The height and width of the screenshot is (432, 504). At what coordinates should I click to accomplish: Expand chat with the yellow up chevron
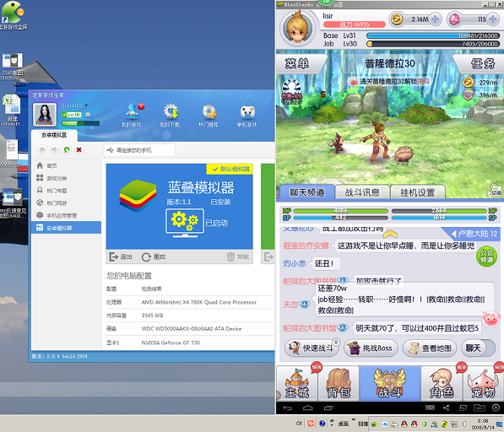point(390,234)
